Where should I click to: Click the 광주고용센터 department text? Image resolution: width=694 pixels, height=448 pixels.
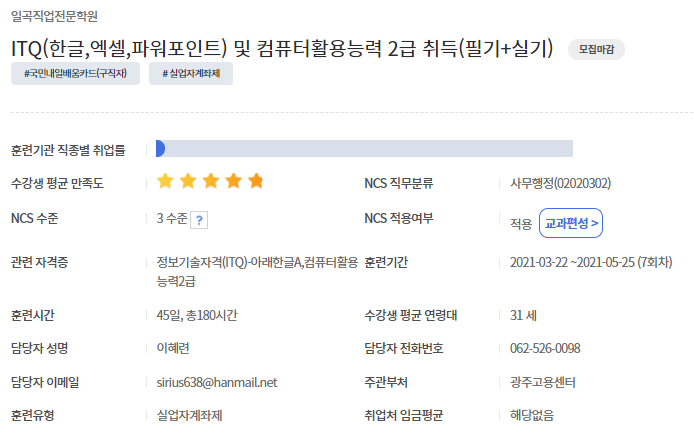[543, 382]
